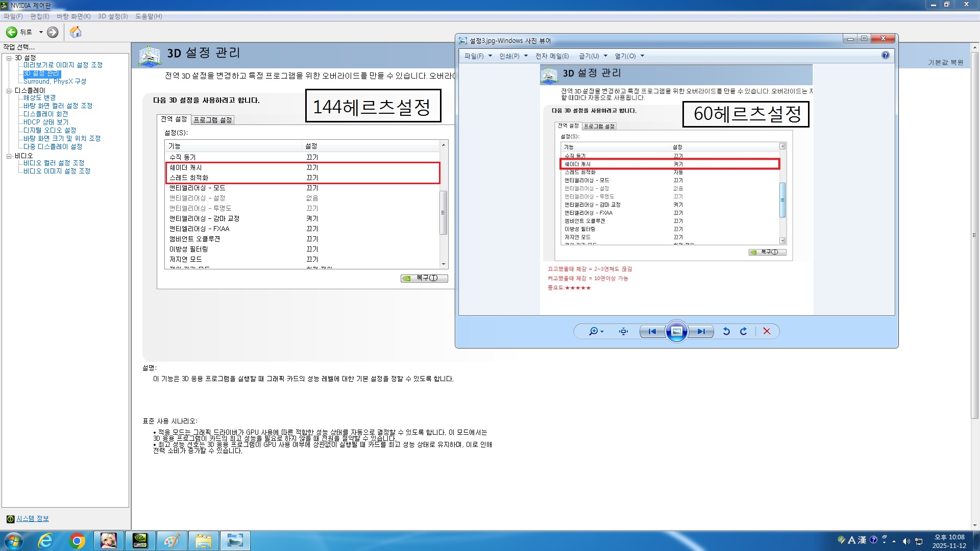The width and height of the screenshot is (980, 551).
Task: Open photo viewer help icon
Action: coord(886,55)
